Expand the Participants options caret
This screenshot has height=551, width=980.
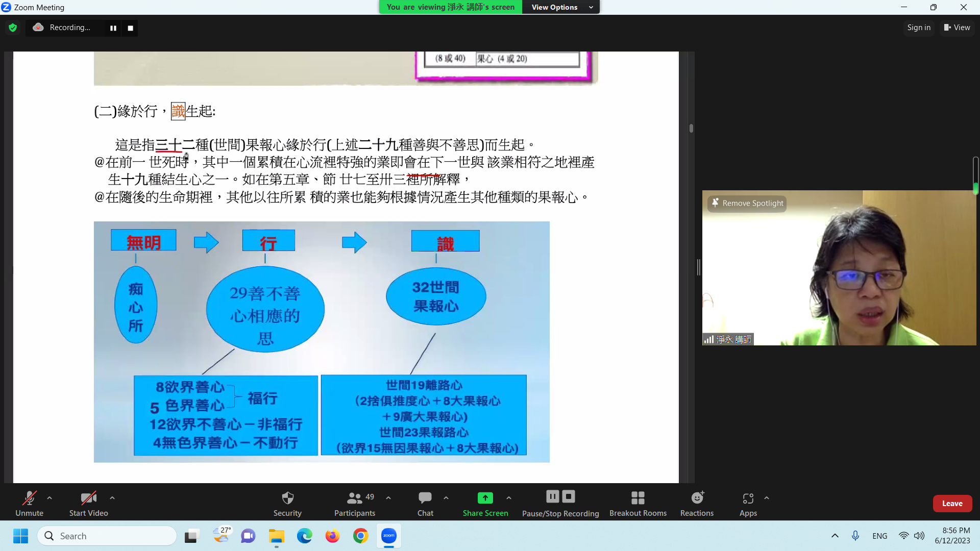[x=388, y=497]
